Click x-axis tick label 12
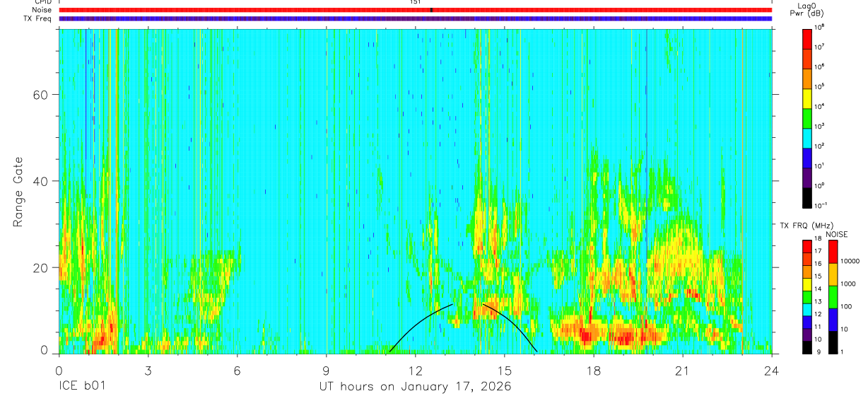Image resolution: width=868 pixels, height=401 pixels. [x=416, y=370]
